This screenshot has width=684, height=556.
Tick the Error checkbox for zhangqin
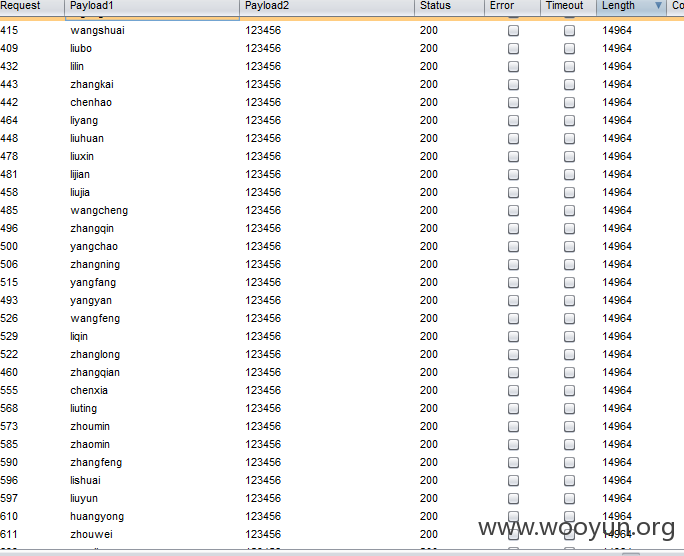point(513,229)
